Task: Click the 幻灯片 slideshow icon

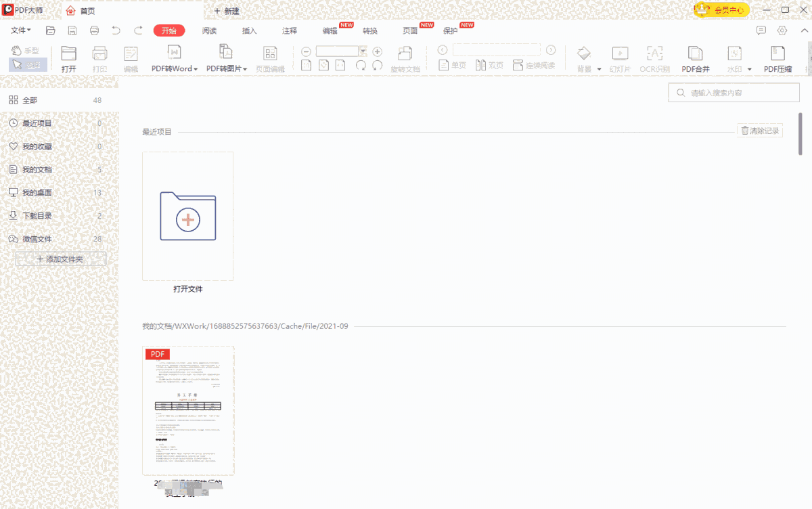Action: click(x=620, y=54)
